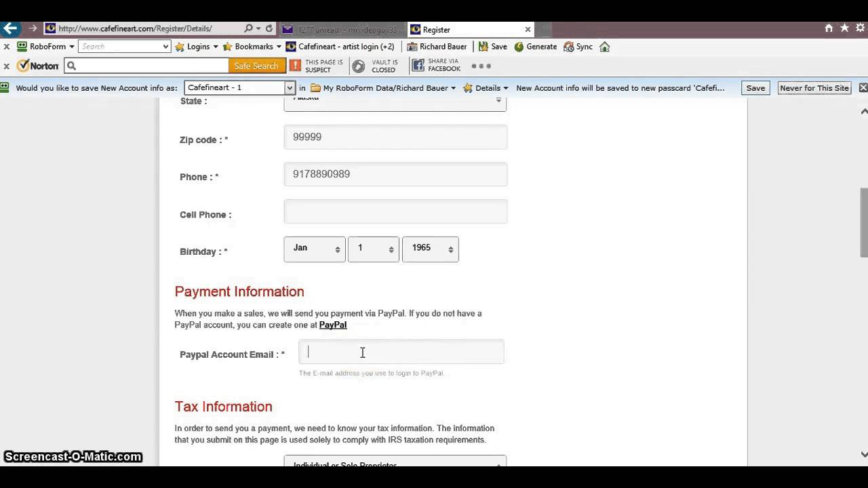
Task: Open the birthday day dropdown
Action: pyautogui.click(x=374, y=249)
